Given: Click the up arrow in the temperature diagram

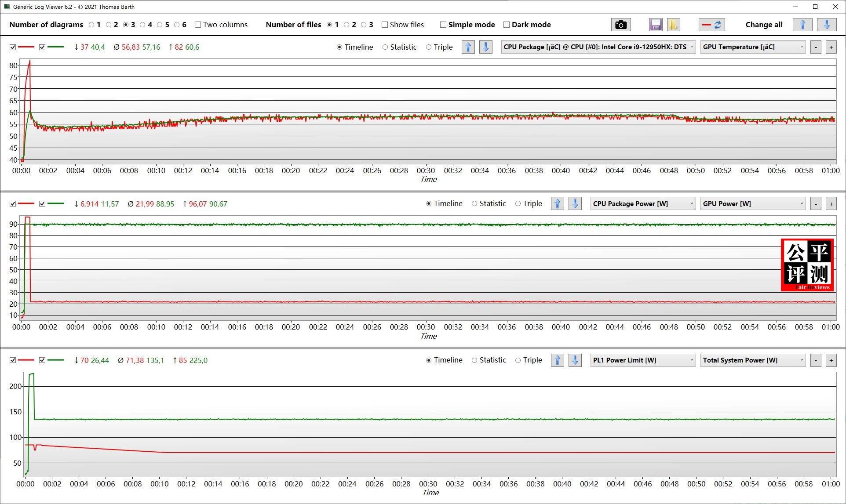Looking at the screenshot, I should pyautogui.click(x=468, y=47).
